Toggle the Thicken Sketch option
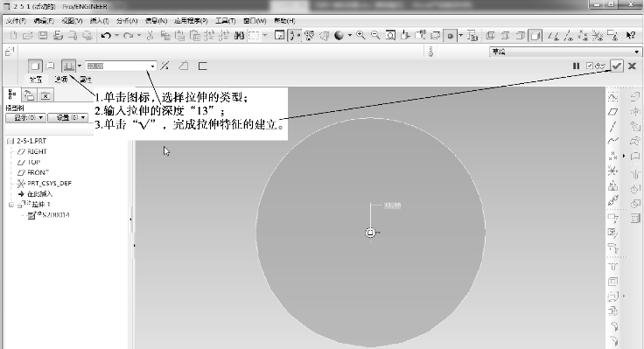The height and width of the screenshot is (349, 644). pyautogui.click(x=202, y=66)
